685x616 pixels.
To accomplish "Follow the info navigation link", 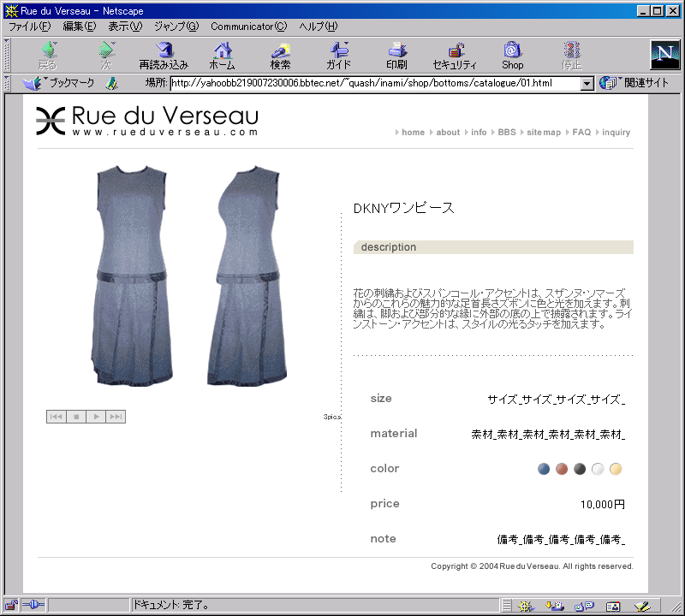I will tap(479, 133).
